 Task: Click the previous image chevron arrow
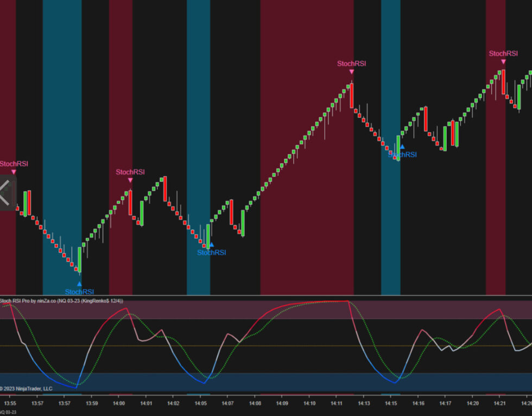7,192
